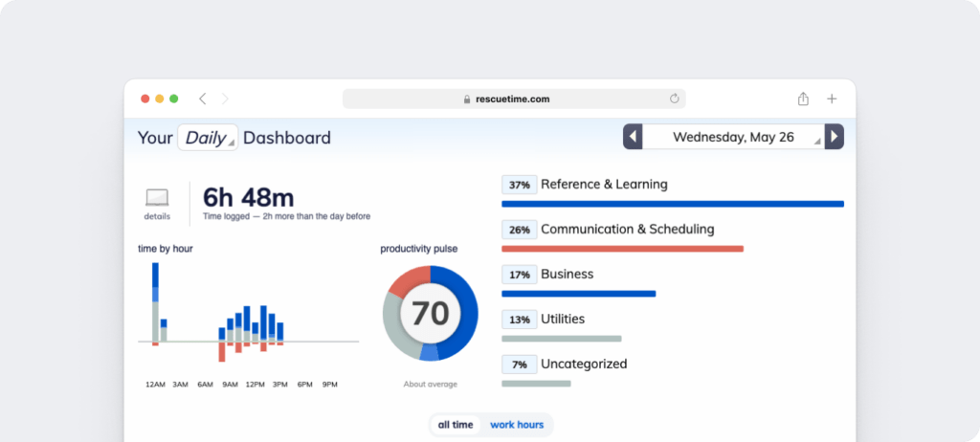This screenshot has height=442, width=980.
Task: Click the blue Reference & Learning bar
Action: 672,204
